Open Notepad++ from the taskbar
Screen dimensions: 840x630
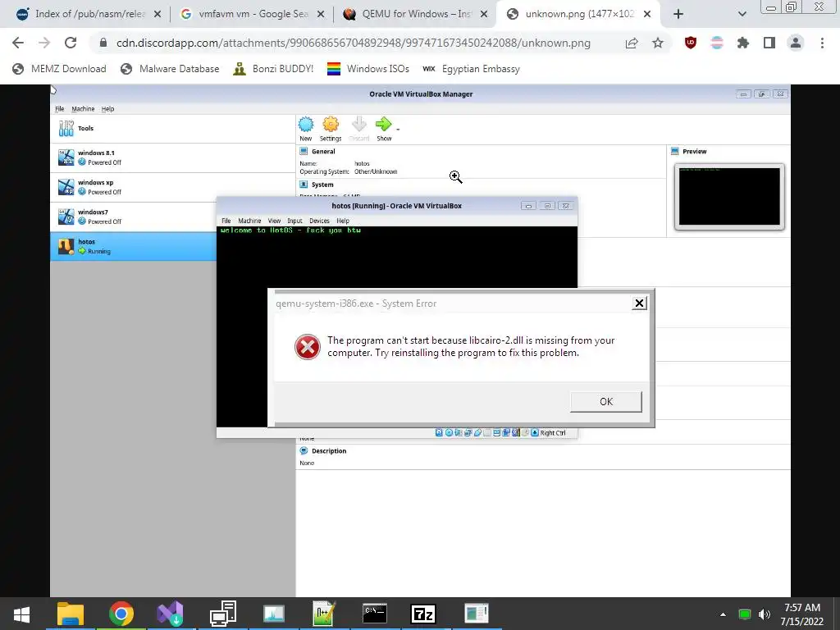pos(323,614)
